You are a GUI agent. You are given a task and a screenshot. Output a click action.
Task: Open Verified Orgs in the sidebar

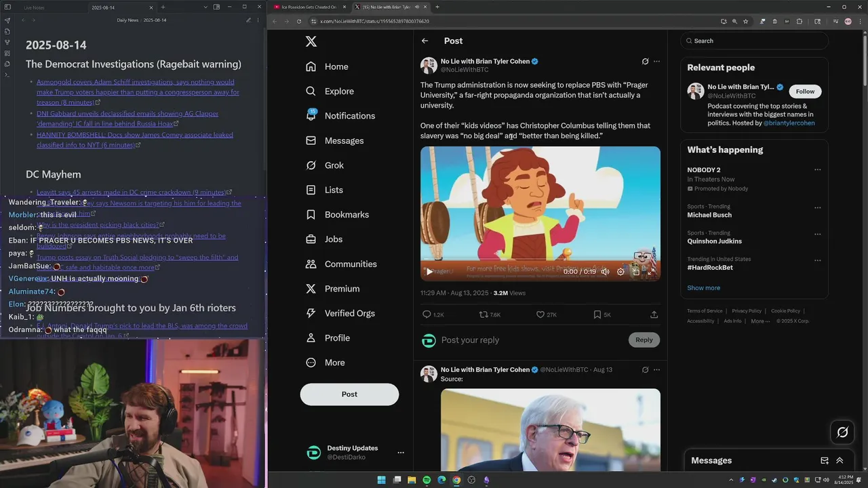point(340,313)
